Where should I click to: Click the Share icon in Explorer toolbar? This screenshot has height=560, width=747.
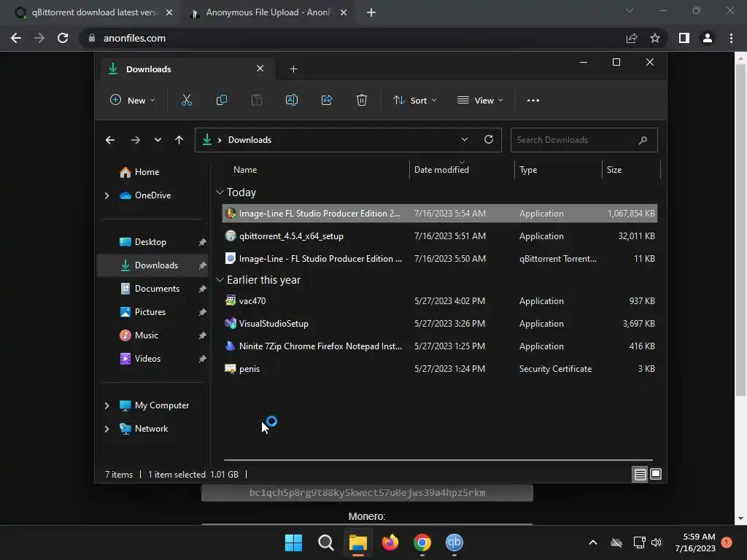327,100
